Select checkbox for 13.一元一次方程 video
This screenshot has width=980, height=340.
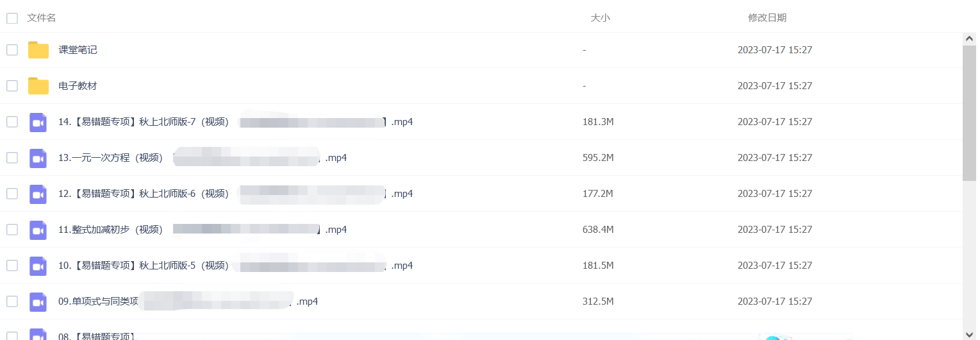point(12,158)
